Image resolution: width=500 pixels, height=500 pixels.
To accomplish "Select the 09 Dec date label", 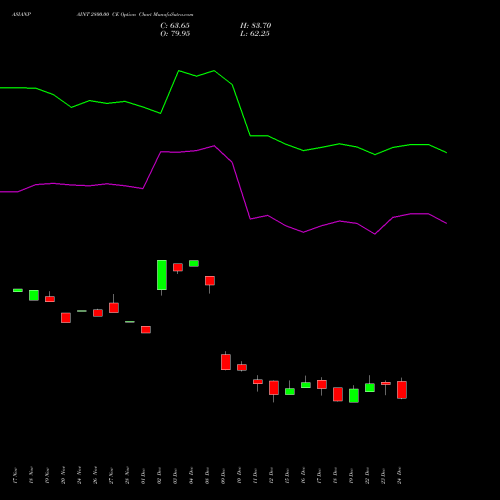I will (x=224, y=476).
